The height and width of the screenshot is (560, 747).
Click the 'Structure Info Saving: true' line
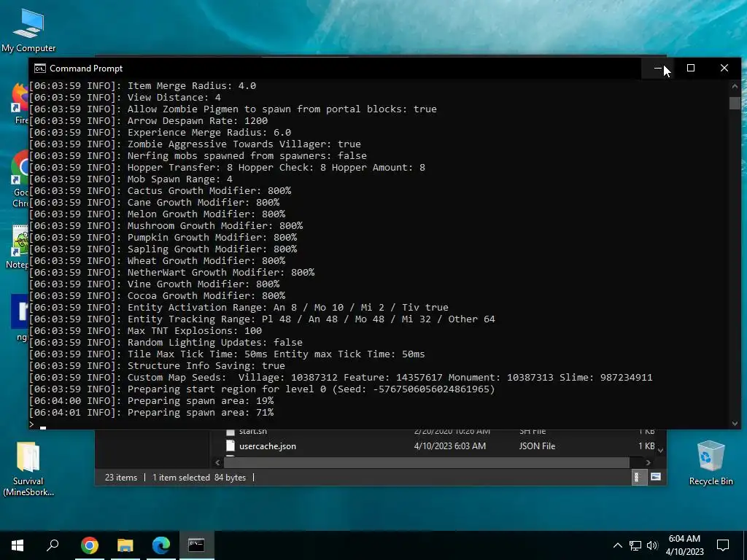tap(157, 366)
